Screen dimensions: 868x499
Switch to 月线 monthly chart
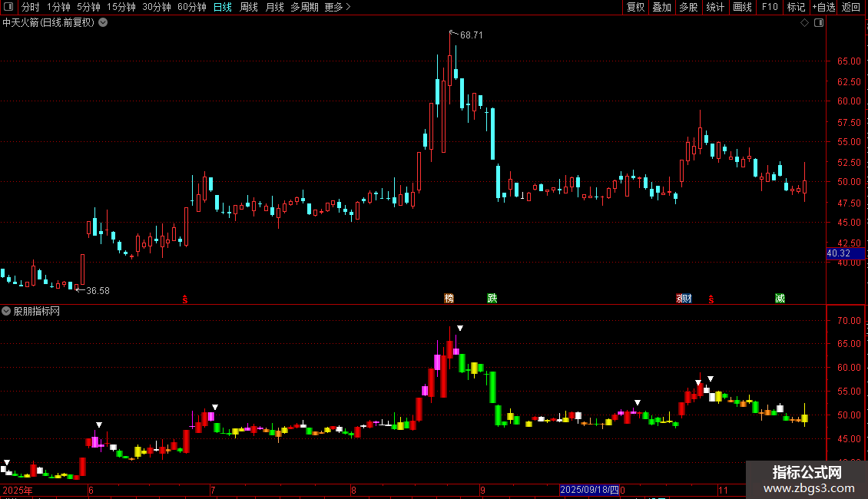(274, 7)
